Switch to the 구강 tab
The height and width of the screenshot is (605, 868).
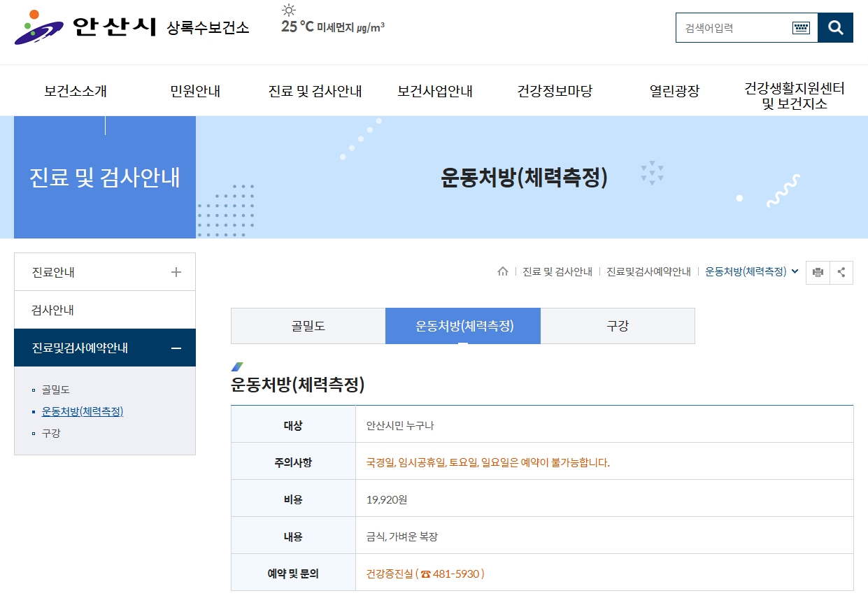point(618,325)
